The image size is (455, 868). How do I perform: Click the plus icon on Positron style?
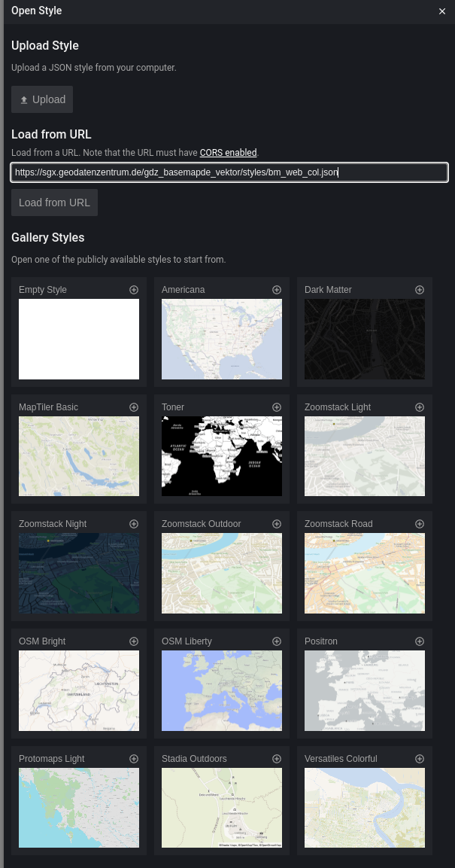[420, 641]
